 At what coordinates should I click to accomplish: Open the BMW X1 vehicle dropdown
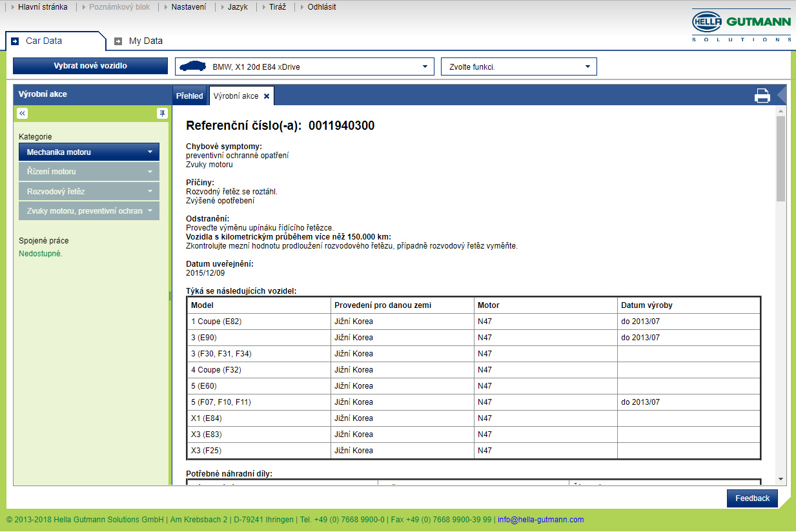(305, 66)
